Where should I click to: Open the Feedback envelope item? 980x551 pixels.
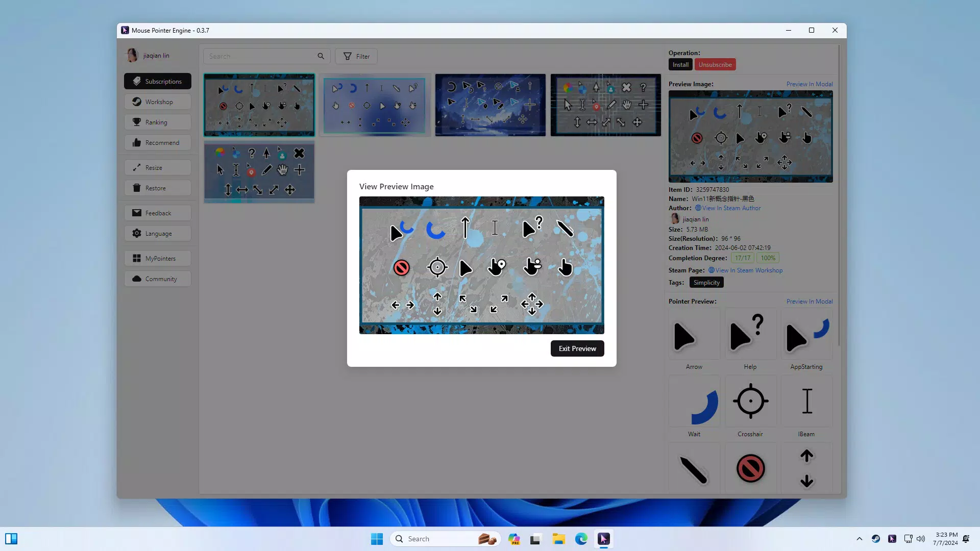pyautogui.click(x=158, y=213)
